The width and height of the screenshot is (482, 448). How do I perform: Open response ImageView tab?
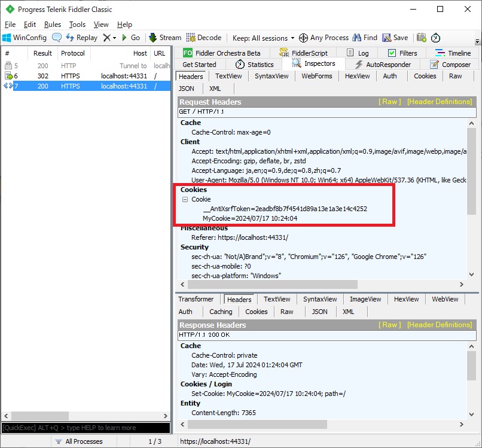pyautogui.click(x=365, y=299)
